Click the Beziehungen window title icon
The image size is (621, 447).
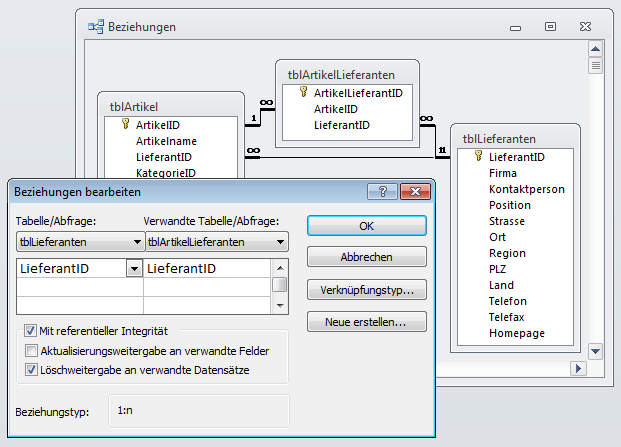click(x=97, y=27)
